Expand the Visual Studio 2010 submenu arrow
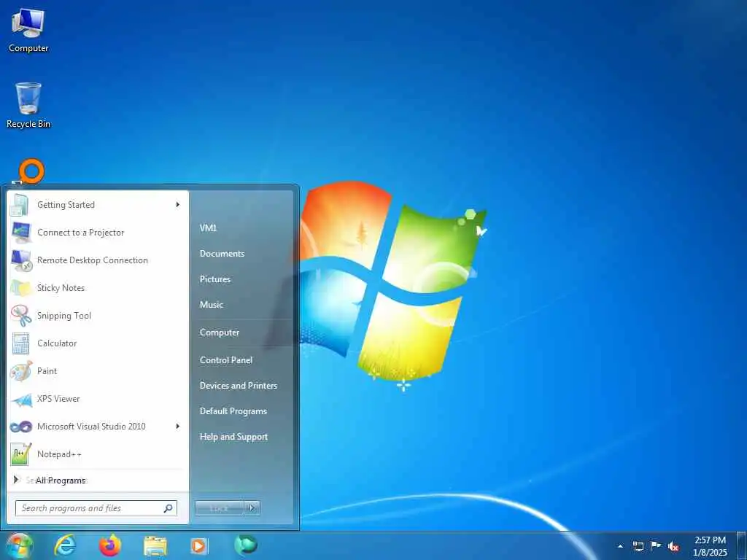The image size is (747, 560). (x=178, y=426)
